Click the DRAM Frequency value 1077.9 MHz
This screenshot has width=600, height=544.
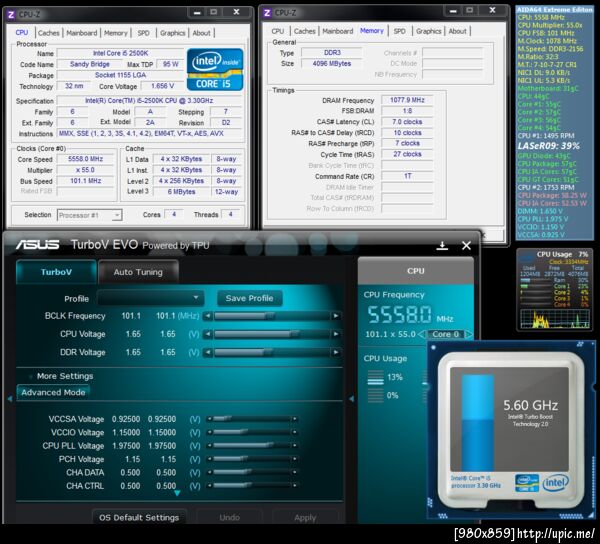(x=407, y=100)
